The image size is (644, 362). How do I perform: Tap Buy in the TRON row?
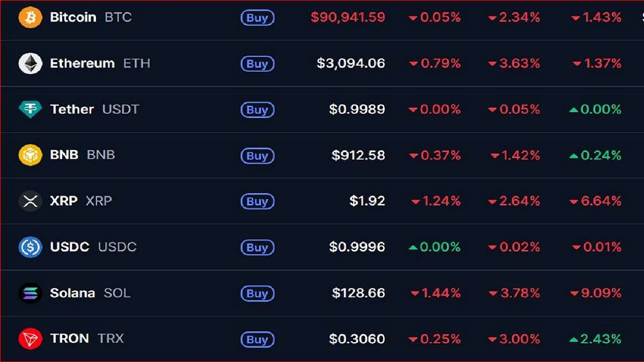click(257, 339)
